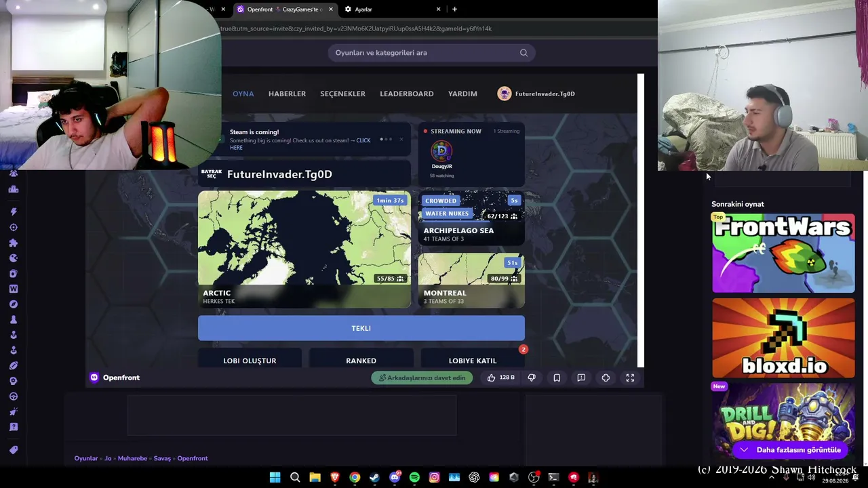Click the Savaş breadcrumb link

(162, 458)
